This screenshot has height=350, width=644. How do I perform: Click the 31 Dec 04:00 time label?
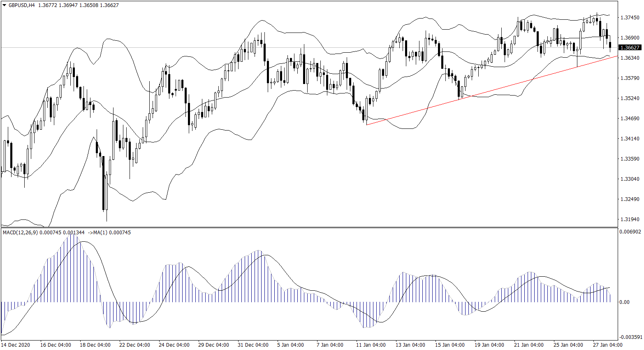[x=253, y=345]
